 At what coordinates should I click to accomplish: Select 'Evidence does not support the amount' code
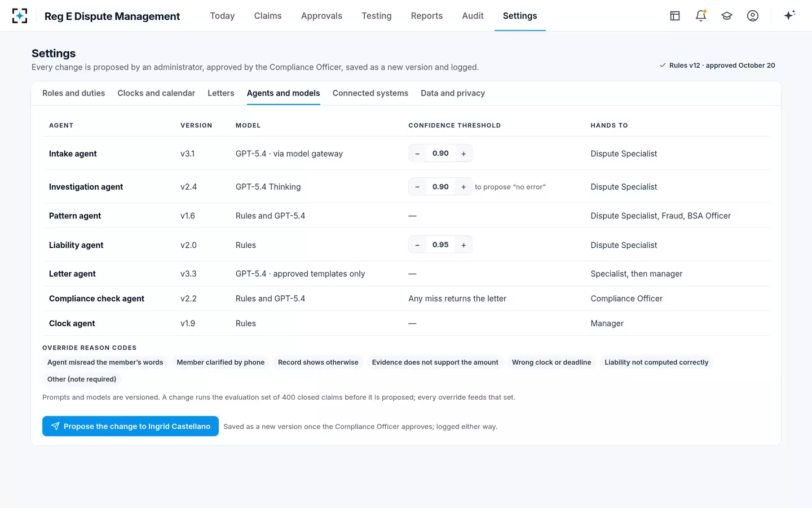click(x=435, y=362)
